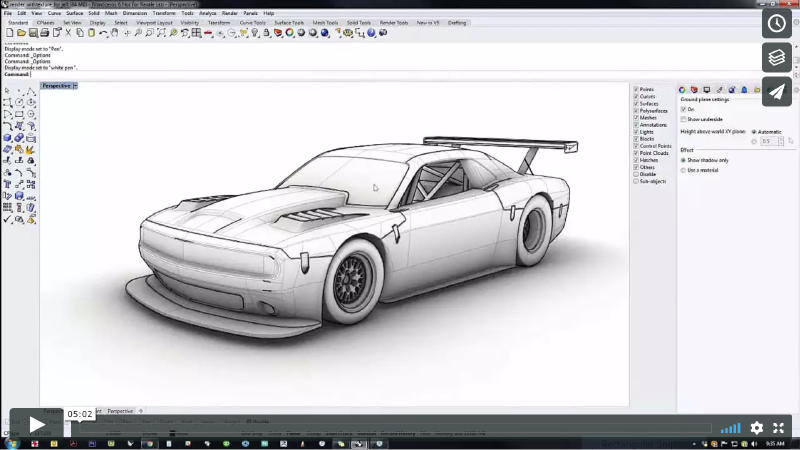
Task: Select the Automatic height radio button
Action: tap(754, 132)
